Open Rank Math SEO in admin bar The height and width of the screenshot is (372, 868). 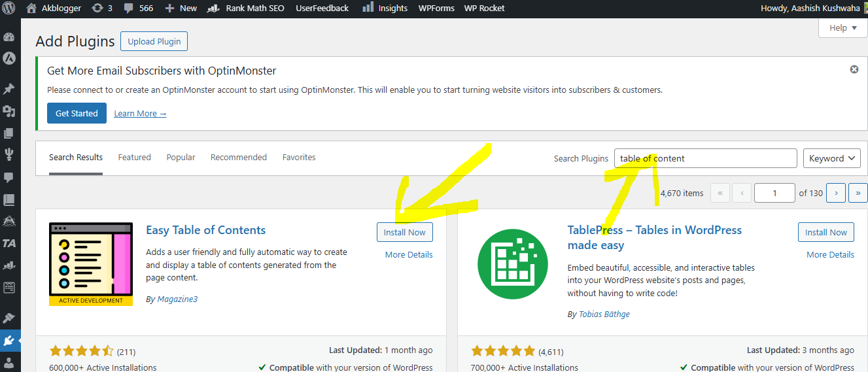(x=246, y=8)
